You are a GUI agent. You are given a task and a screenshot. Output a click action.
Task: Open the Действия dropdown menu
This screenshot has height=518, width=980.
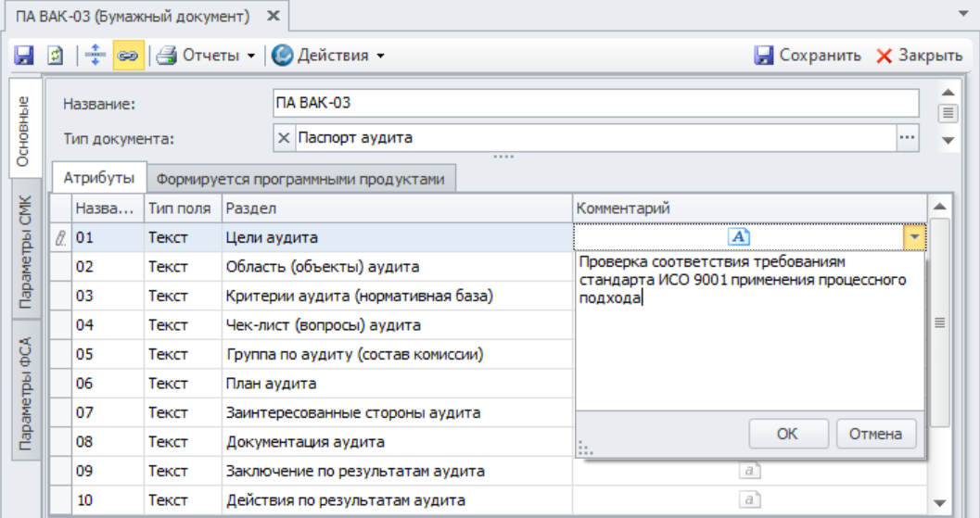pyautogui.click(x=327, y=56)
